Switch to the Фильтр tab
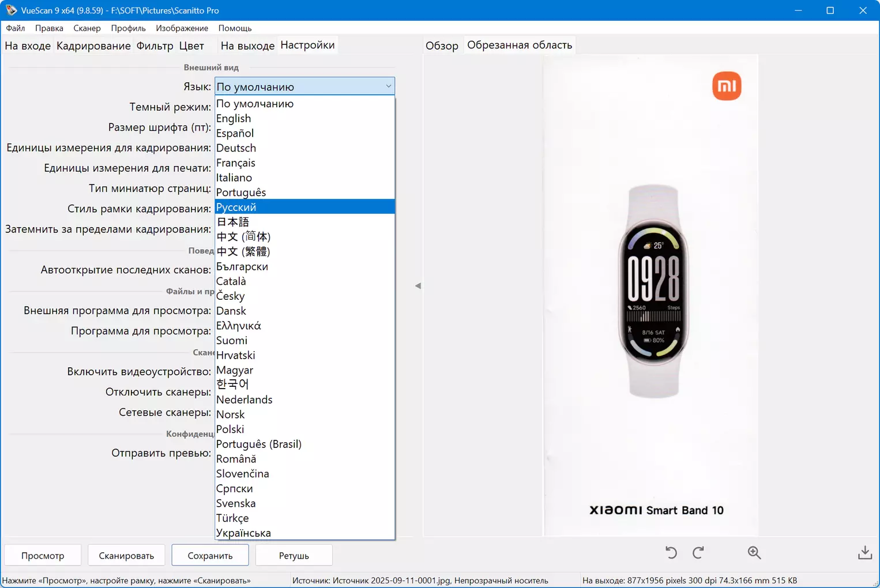880x588 pixels. point(155,46)
